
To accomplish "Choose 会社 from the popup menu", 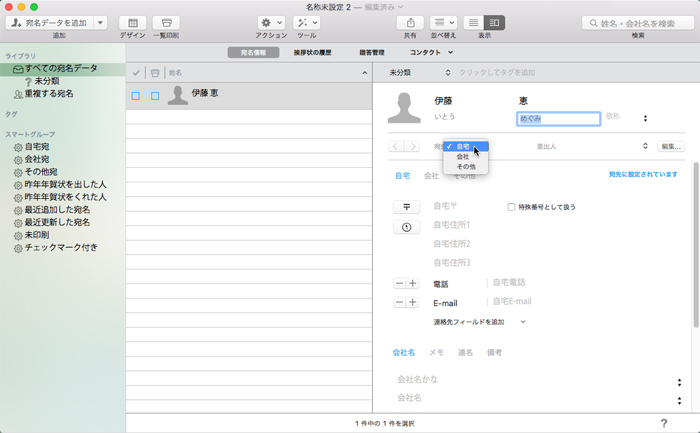I will 462,157.
